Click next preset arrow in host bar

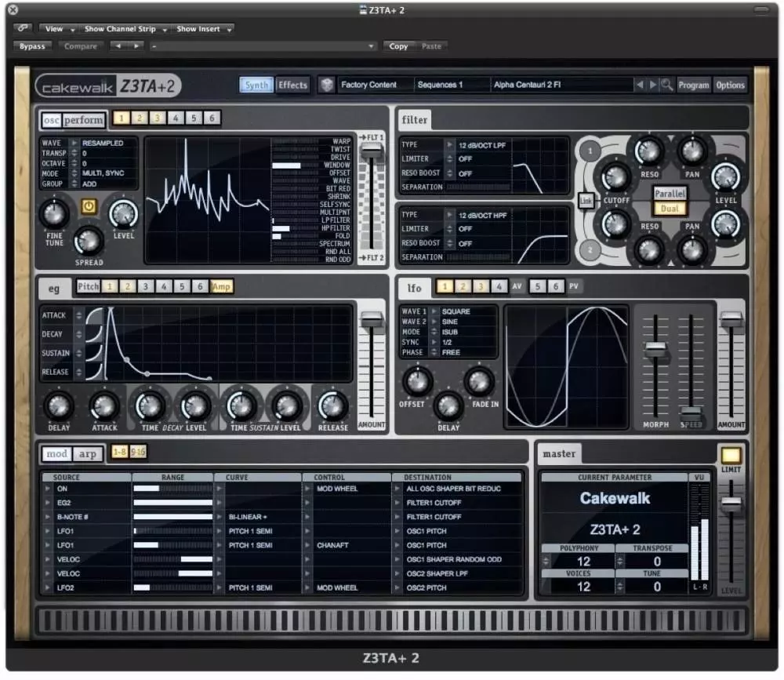136,46
